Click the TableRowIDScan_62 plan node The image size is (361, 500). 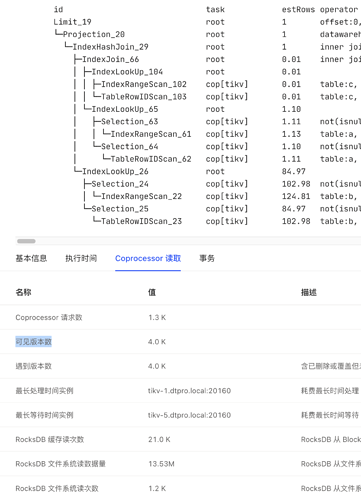(x=151, y=159)
